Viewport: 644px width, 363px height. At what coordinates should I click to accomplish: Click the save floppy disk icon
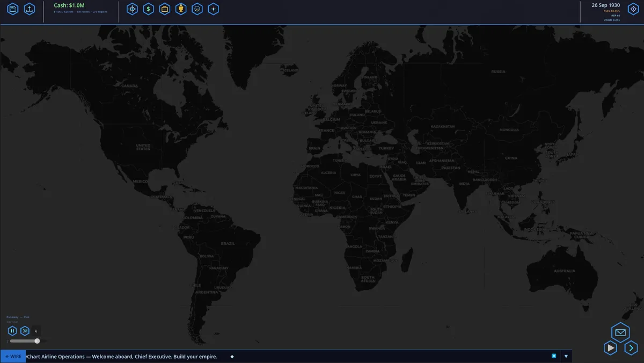pyautogui.click(x=12, y=9)
